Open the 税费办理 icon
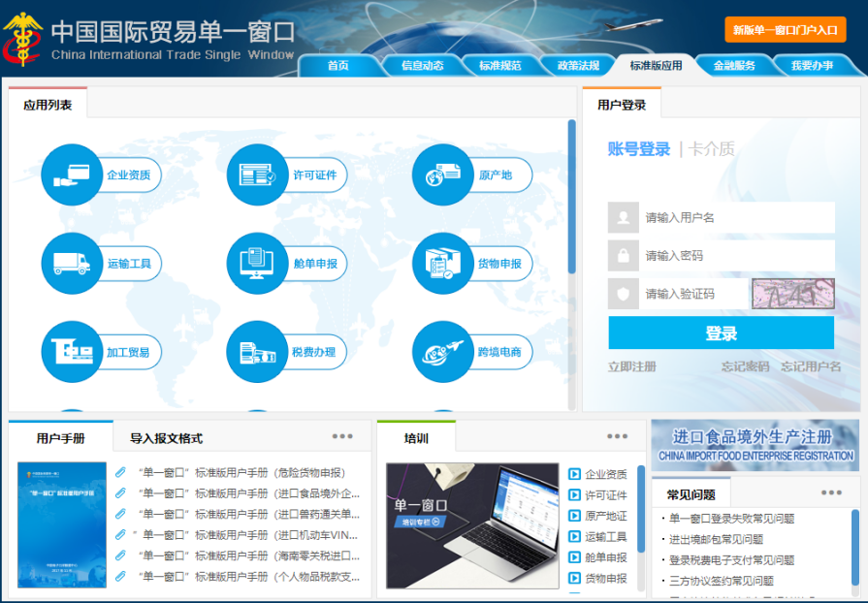Screen dimensions: 868x603 tap(257, 352)
